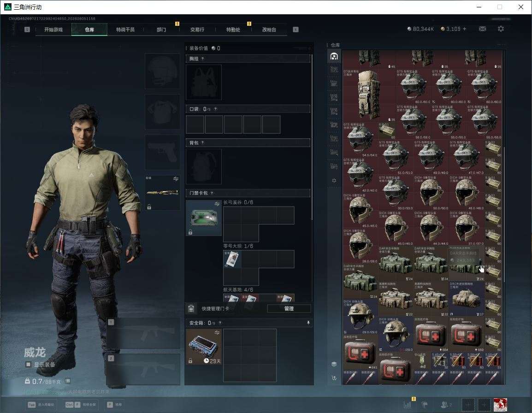The image size is (532, 413).
Task: Open the weight details list icon
Action: [x=68, y=381]
